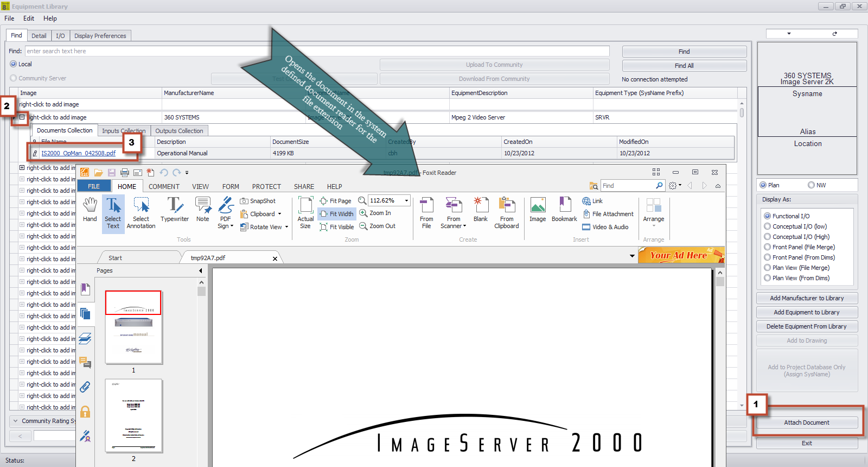Open the IS2000_OpMan_042508.pdf link
This screenshot has width=868, height=467.
coord(79,153)
